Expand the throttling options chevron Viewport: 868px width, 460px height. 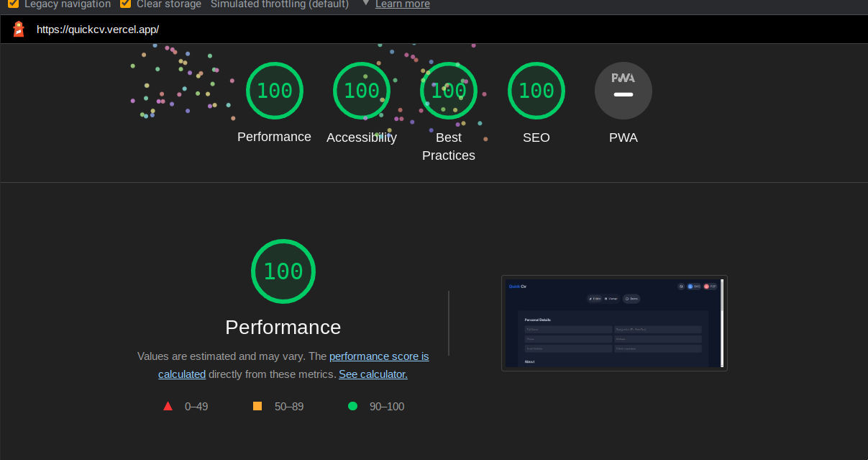tap(366, 4)
